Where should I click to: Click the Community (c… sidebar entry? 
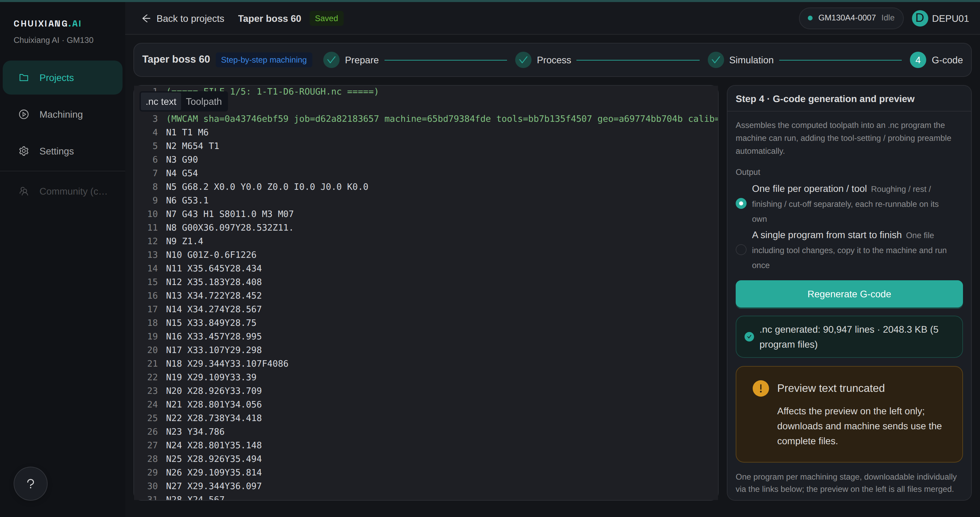pos(62,191)
